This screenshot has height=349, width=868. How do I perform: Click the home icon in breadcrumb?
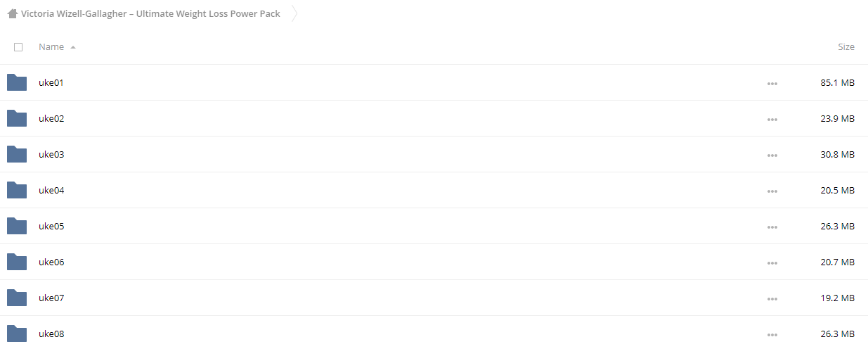[12, 13]
